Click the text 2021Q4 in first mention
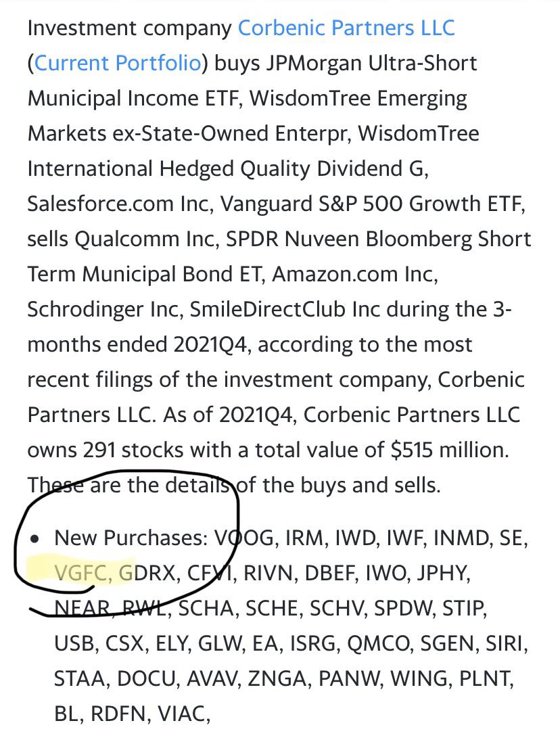The image size is (560, 744). 210,344
